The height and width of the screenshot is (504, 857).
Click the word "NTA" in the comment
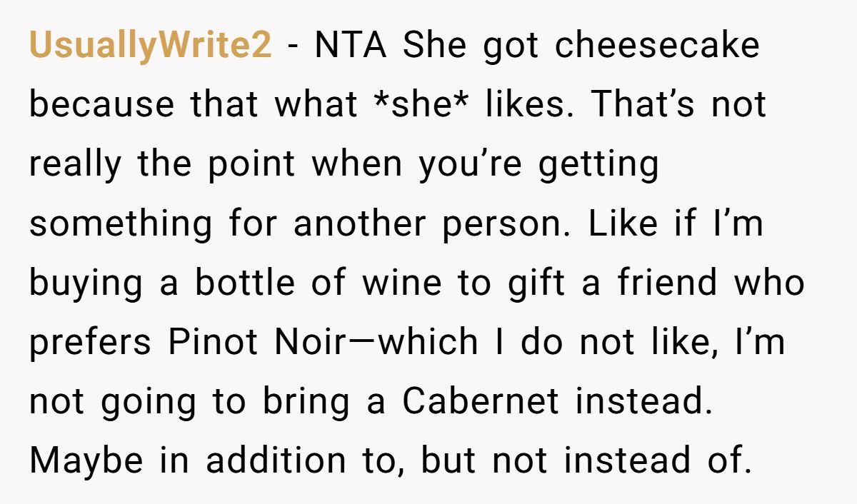351,46
